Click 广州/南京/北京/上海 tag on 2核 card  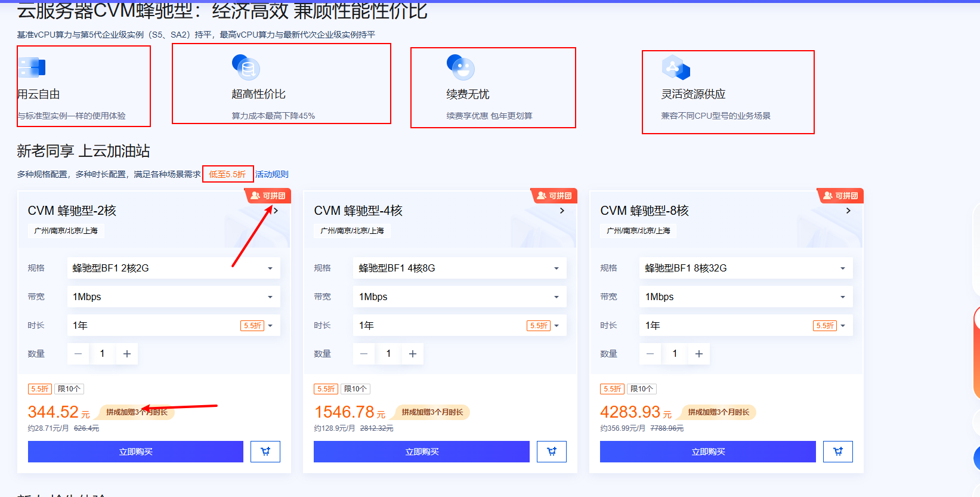click(x=66, y=231)
